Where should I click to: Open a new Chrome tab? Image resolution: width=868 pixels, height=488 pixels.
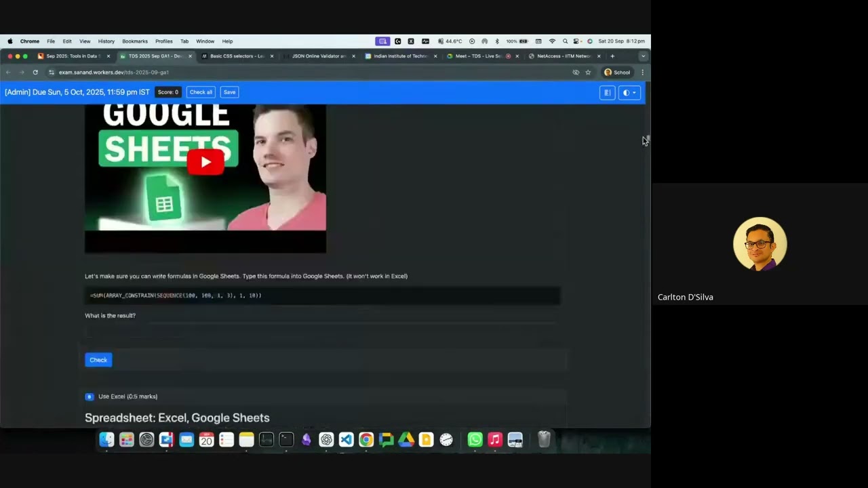(612, 56)
